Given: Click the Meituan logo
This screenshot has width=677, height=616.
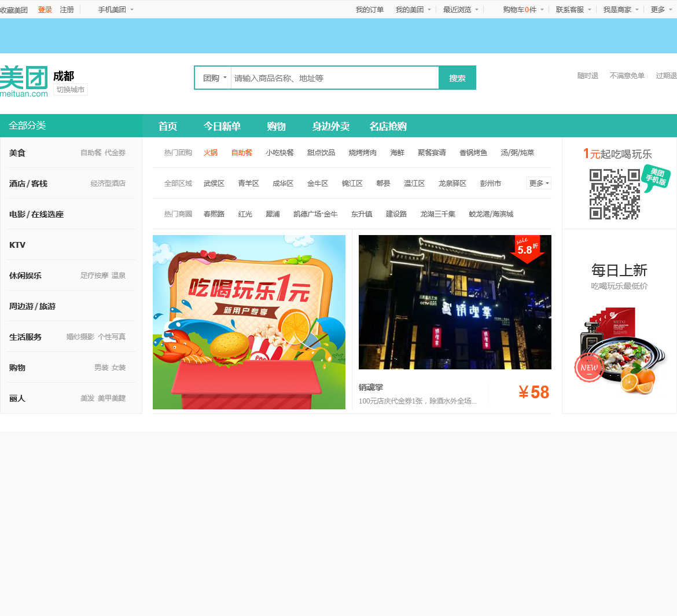Looking at the screenshot, I should (x=24, y=81).
